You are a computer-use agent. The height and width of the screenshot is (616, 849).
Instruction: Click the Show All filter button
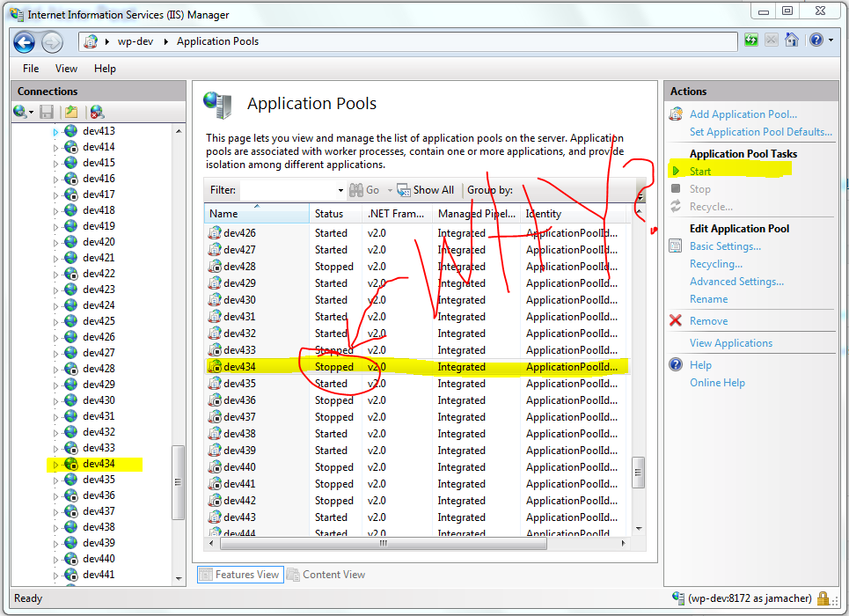pos(426,190)
